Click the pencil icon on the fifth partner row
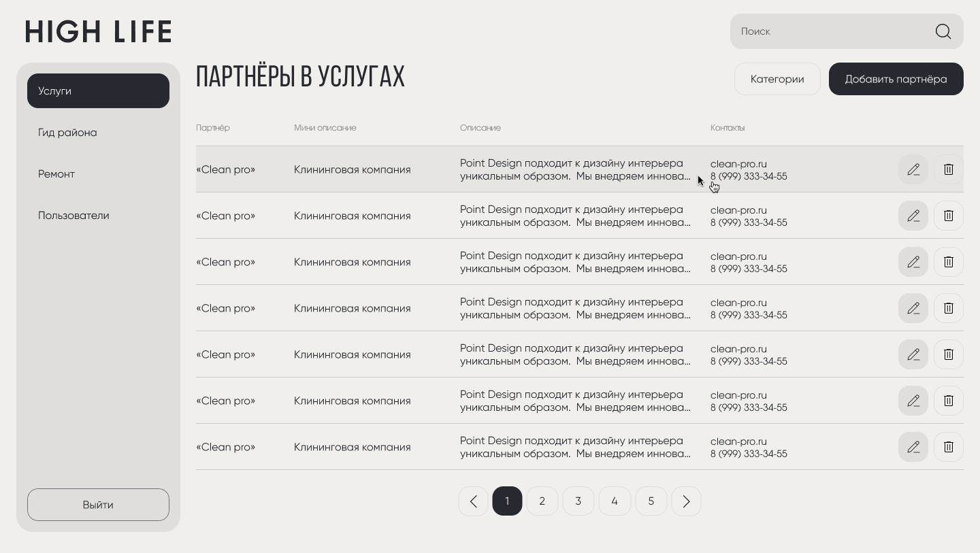This screenshot has width=980, height=553. click(913, 354)
